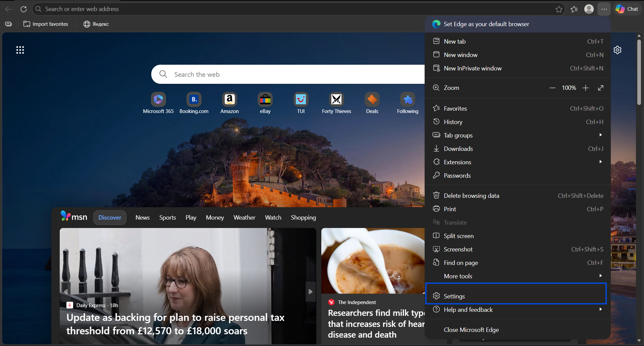Increase zoom with the plus button
Image resolution: width=644 pixels, height=346 pixels.
586,88
